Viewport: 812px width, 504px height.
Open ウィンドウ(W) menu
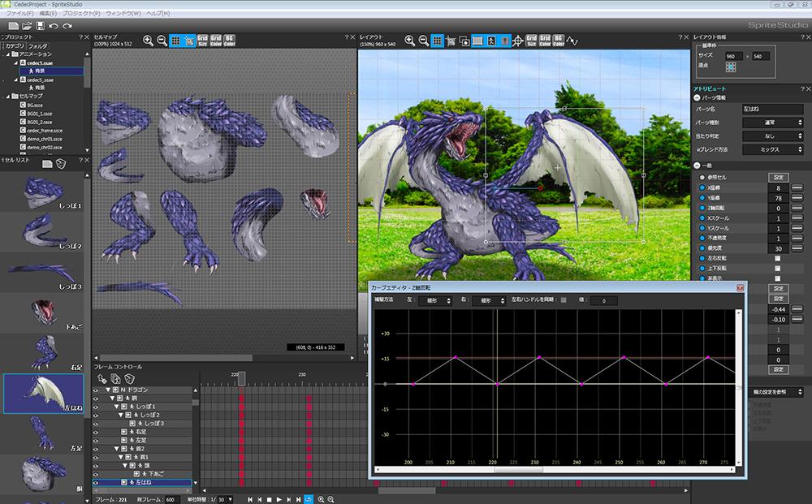123,13
